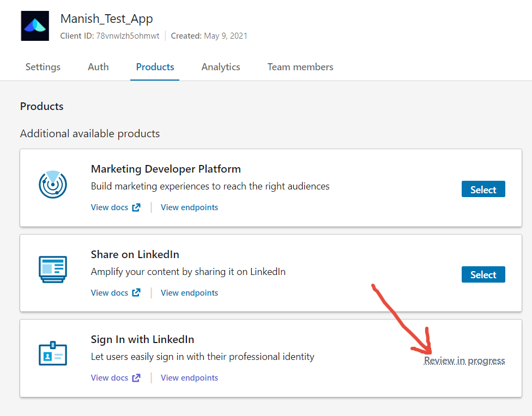
Task: Switch to the Auth tab
Action: coord(98,67)
